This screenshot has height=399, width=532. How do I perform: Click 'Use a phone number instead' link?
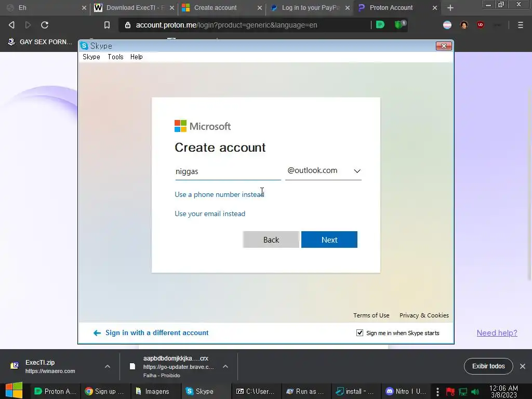[219, 194]
